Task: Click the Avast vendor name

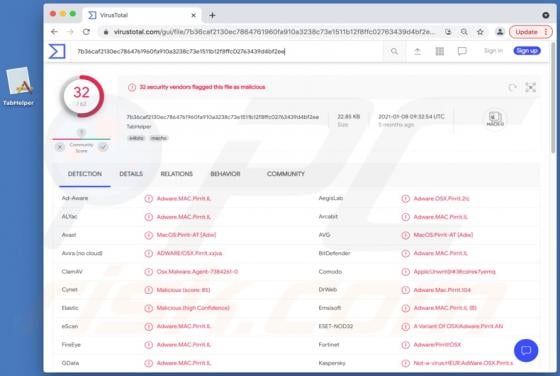Action: pos(69,235)
